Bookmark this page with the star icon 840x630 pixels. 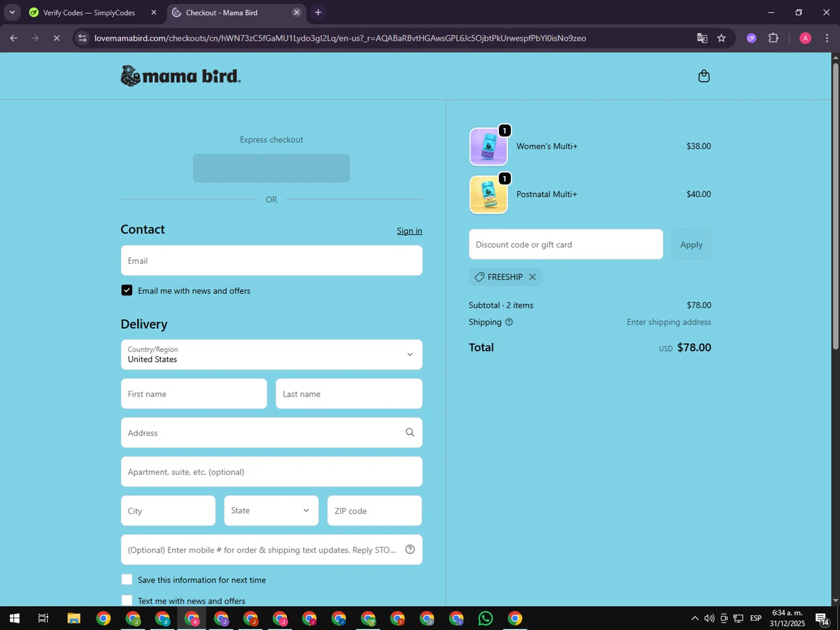coord(721,38)
